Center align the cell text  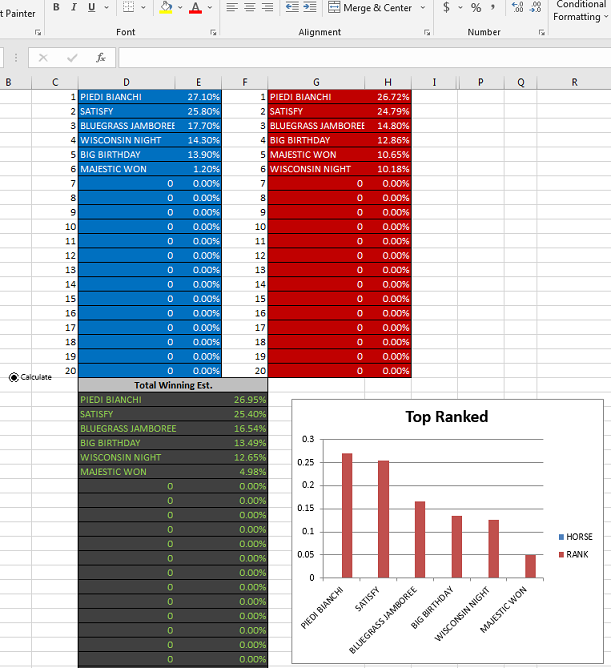[x=249, y=8]
